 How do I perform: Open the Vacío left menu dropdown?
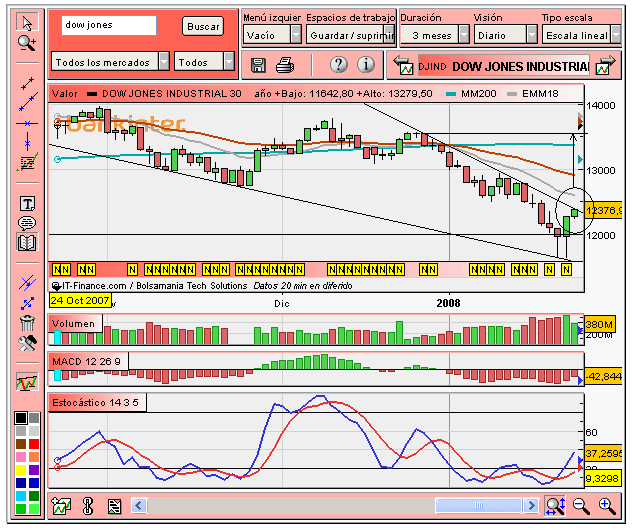coord(272,35)
